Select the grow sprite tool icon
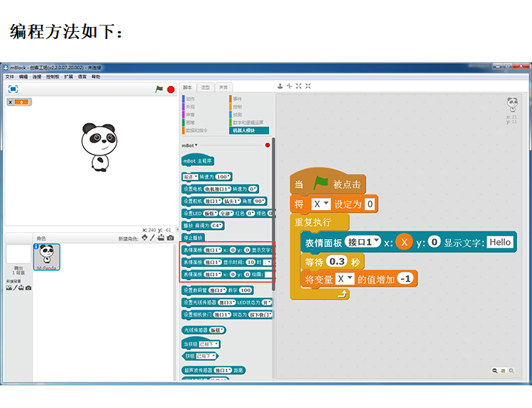 pos(299,87)
